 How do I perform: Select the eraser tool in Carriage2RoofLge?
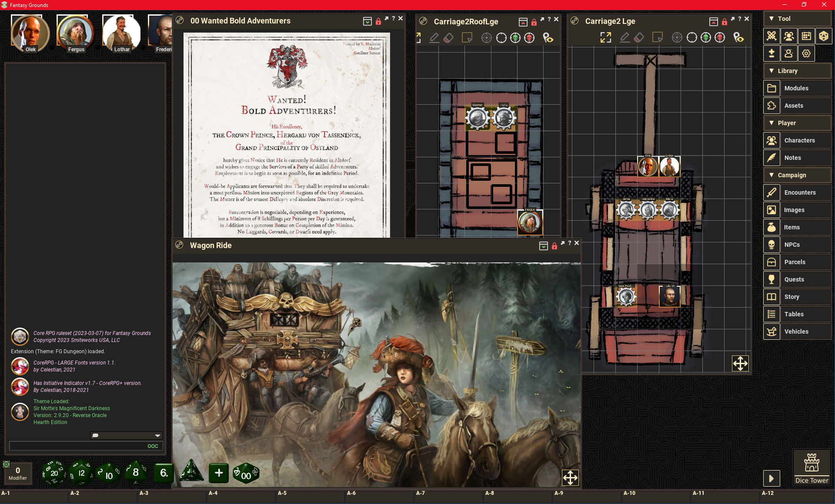coord(448,38)
